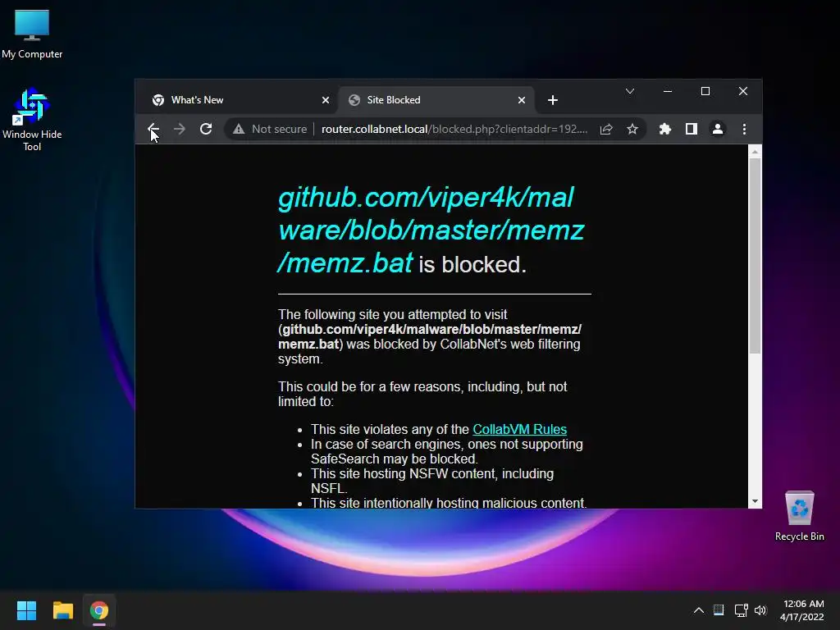Open network status tray icon

(x=741, y=610)
